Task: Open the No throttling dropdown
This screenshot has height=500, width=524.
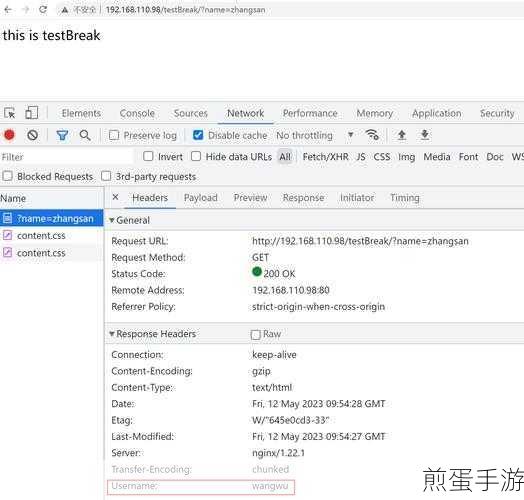Action: 314,135
